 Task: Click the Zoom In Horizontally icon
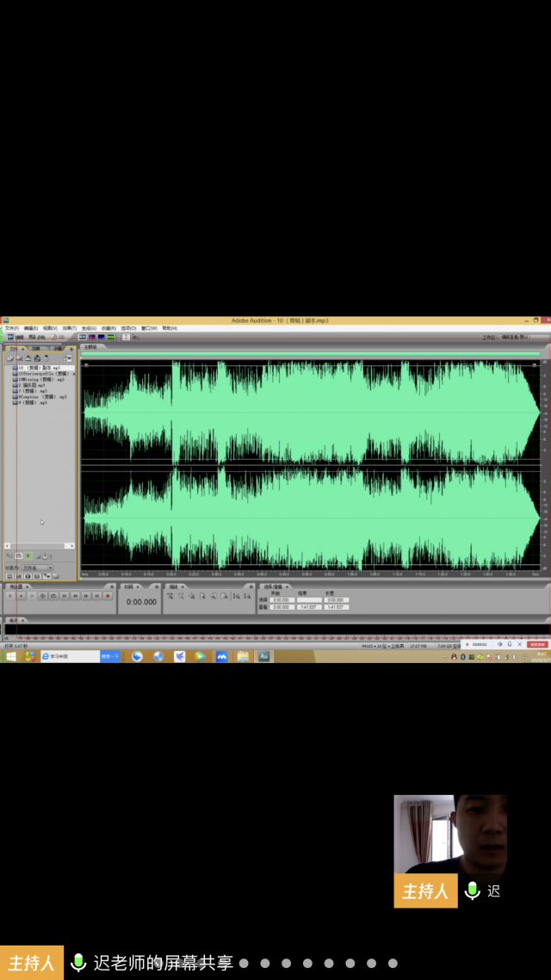point(170,595)
